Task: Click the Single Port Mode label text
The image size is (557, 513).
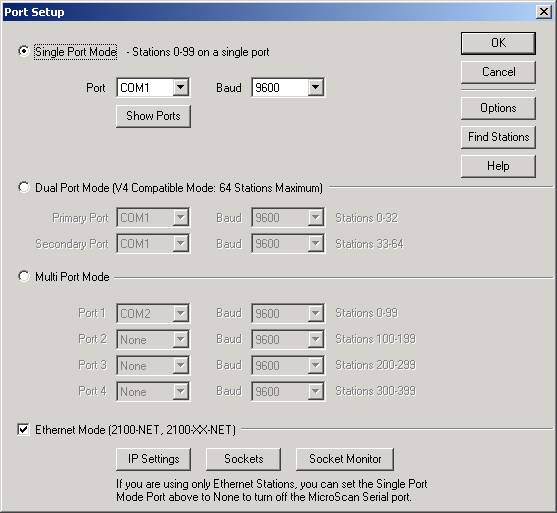Action: (76, 52)
